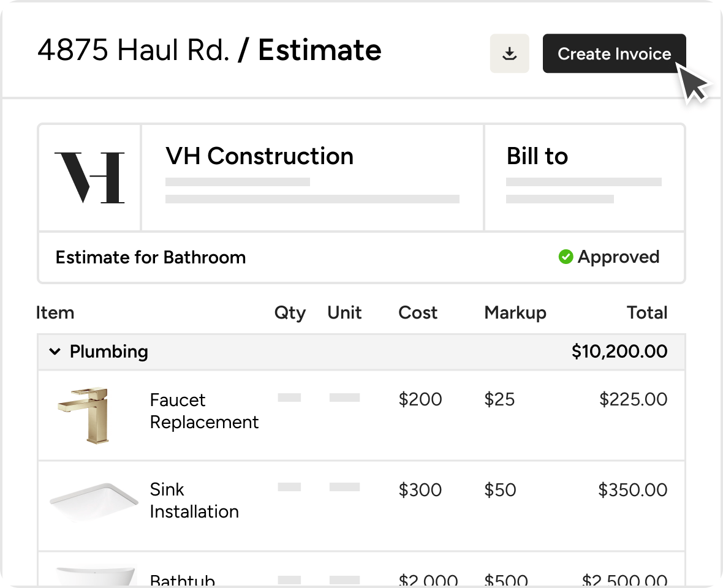Click the gold faucet thumbnail
Image resolution: width=723 pixels, height=588 pixels.
(x=84, y=415)
